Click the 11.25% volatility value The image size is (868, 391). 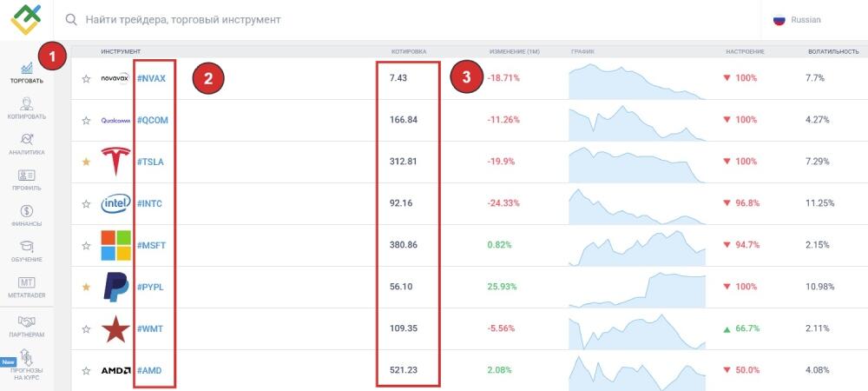820,204
